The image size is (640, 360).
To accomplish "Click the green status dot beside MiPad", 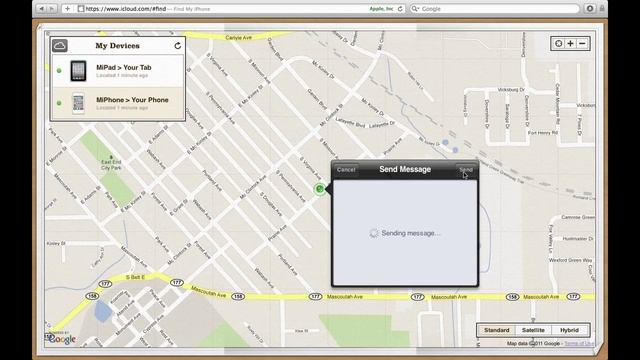I will pos(59,71).
